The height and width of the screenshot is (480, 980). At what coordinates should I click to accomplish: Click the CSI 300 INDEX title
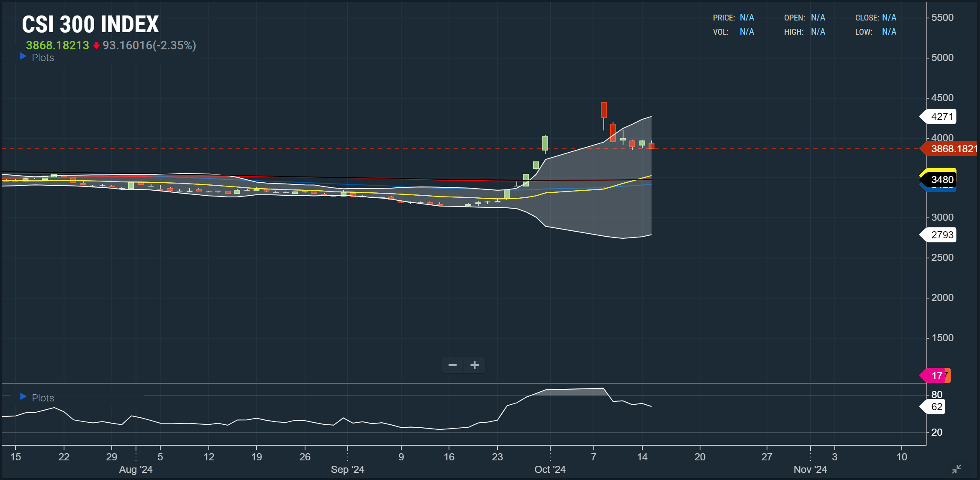point(90,24)
